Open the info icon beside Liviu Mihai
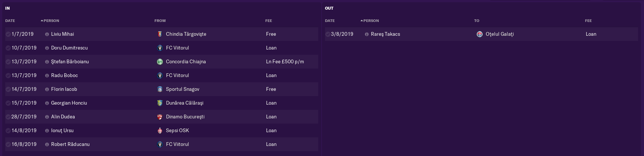This screenshot has height=156, width=644. (x=47, y=34)
